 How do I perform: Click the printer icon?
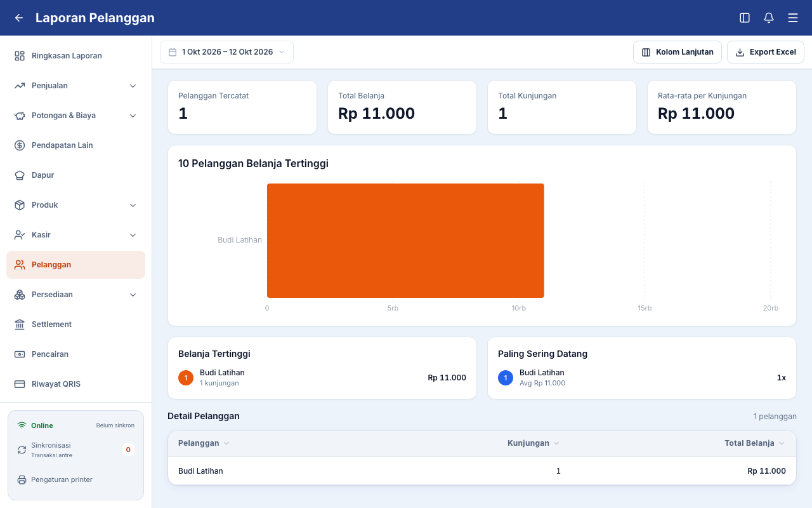[x=22, y=479]
